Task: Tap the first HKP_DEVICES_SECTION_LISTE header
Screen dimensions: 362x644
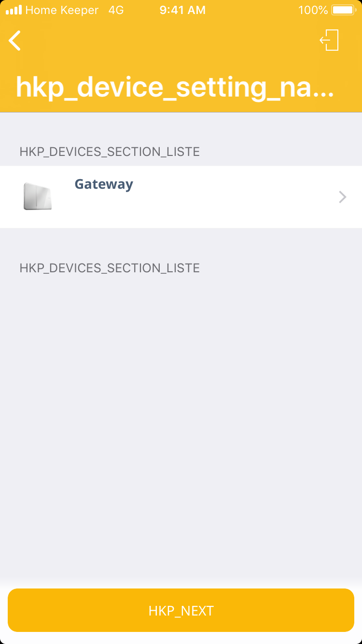Action: (110, 152)
